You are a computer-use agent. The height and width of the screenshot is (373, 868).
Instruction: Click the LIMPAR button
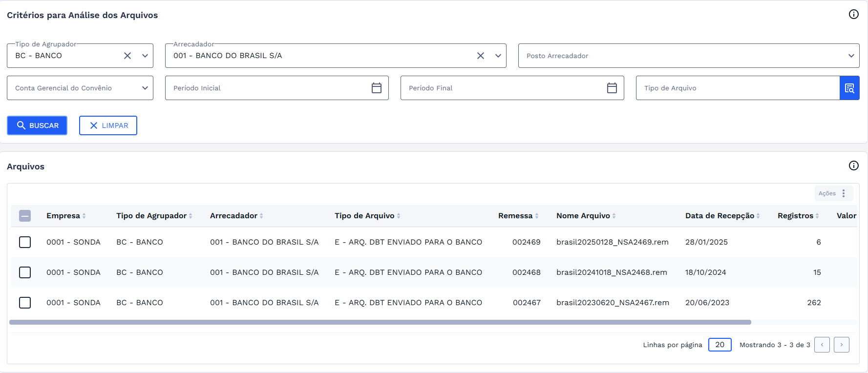click(x=108, y=125)
